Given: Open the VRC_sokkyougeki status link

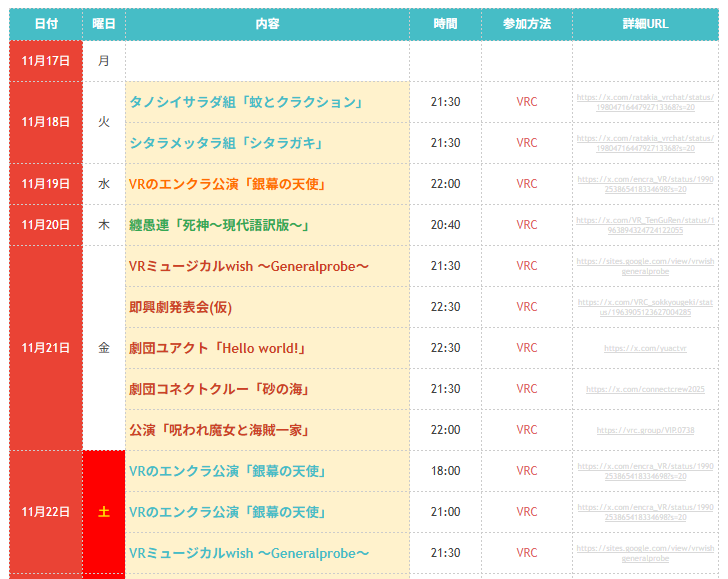Looking at the screenshot, I should click(645, 307).
